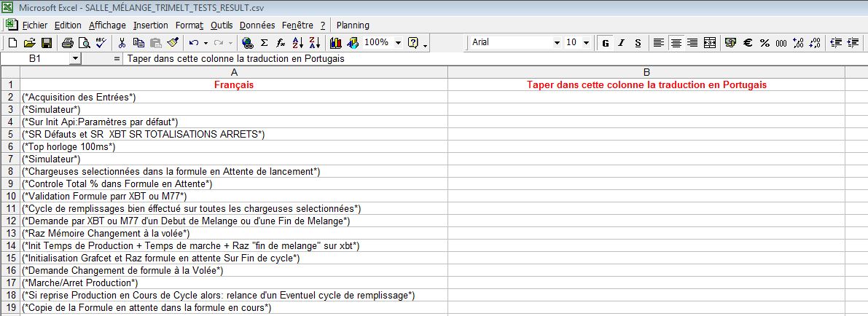The height and width of the screenshot is (316, 868).
Task: Open the zoom 100% dropdown
Action: coord(398,43)
